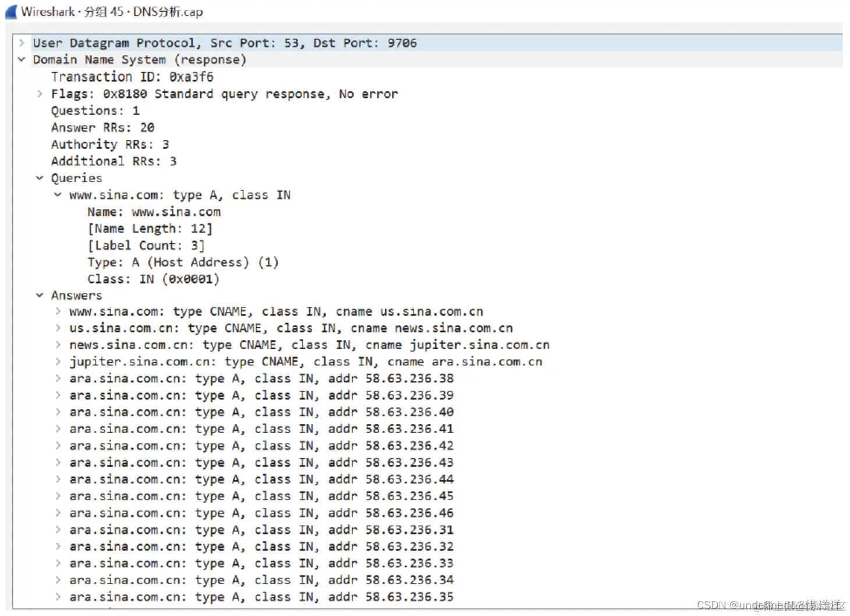Expand answer with addr 58.63.236.34

[58, 580]
